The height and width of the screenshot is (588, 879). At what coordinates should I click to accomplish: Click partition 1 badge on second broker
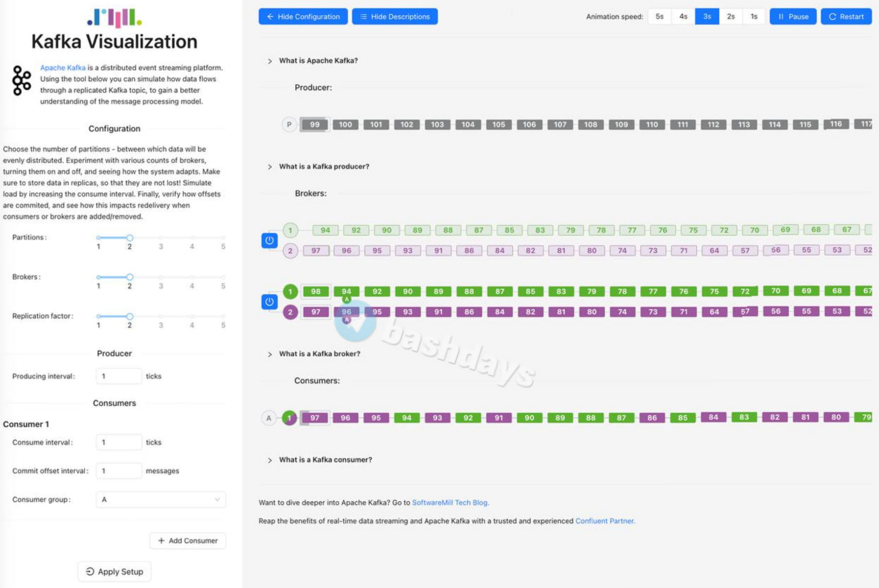[x=290, y=291]
